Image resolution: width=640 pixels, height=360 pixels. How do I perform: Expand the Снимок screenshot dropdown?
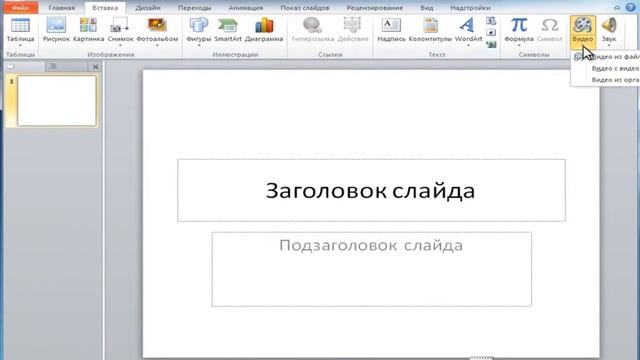click(x=120, y=45)
